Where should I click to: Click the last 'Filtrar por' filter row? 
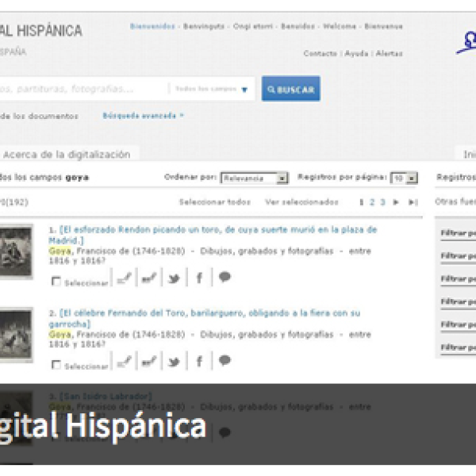point(458,347)
